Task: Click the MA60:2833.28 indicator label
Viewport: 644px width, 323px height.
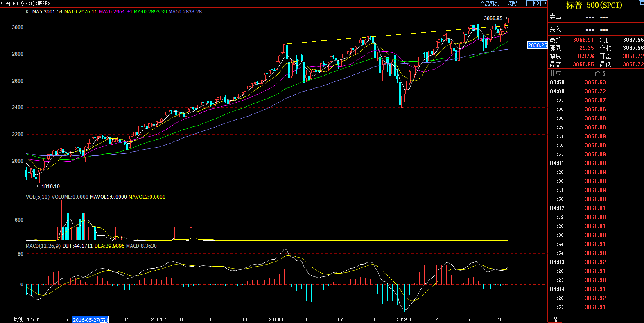Action: point(185,12)
